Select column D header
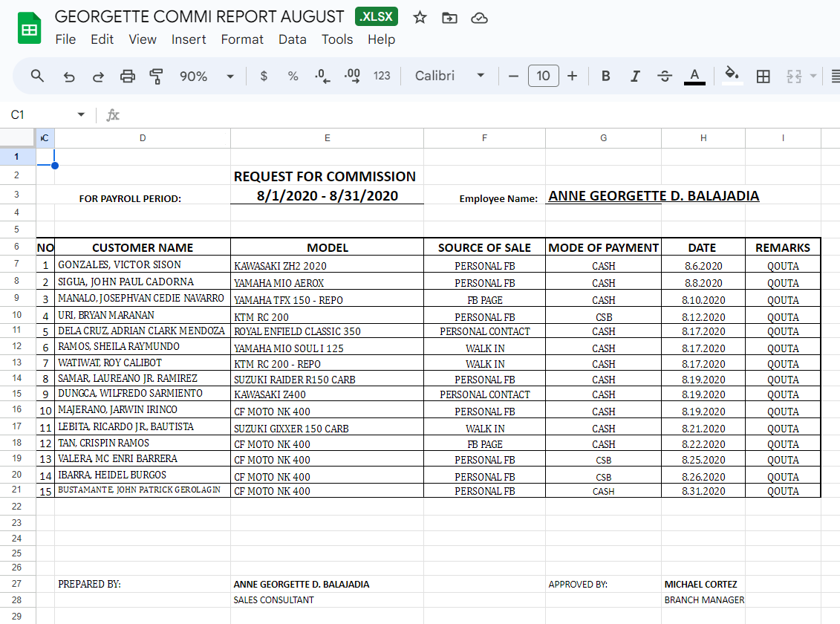The height and width of the screenshot is (624, 840). pos(143,138)
